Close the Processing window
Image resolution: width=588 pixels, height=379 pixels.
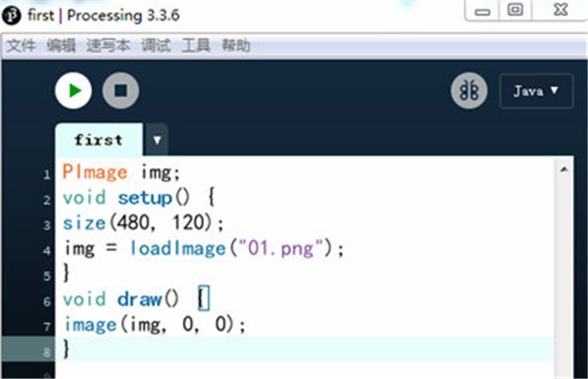coord(561,10)
